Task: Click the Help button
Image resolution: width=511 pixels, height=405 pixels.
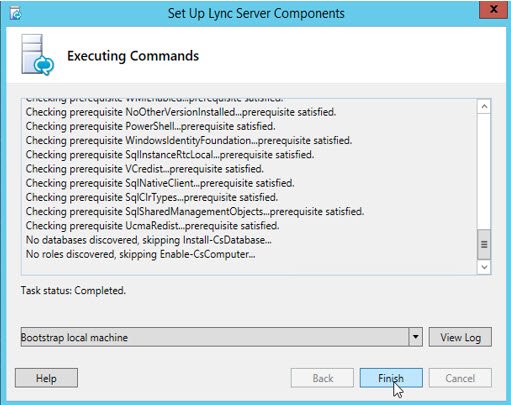Action: tap(46, 378)
